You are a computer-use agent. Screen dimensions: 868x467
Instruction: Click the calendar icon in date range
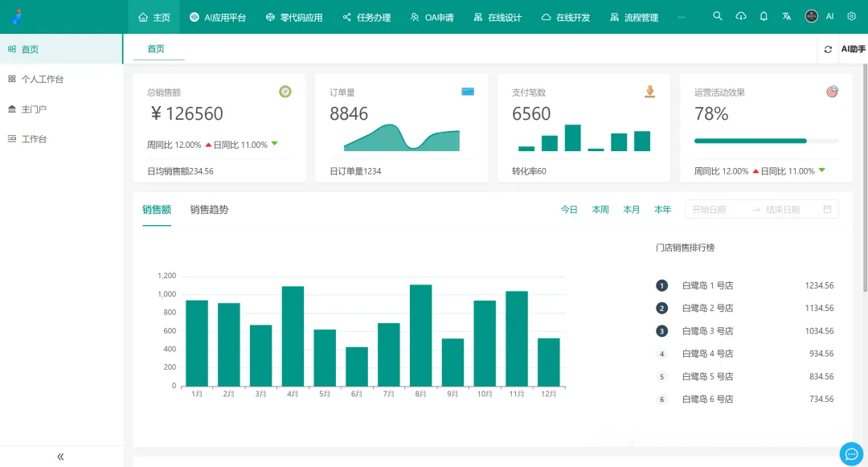pyautogui.click(x=827, y=210)
